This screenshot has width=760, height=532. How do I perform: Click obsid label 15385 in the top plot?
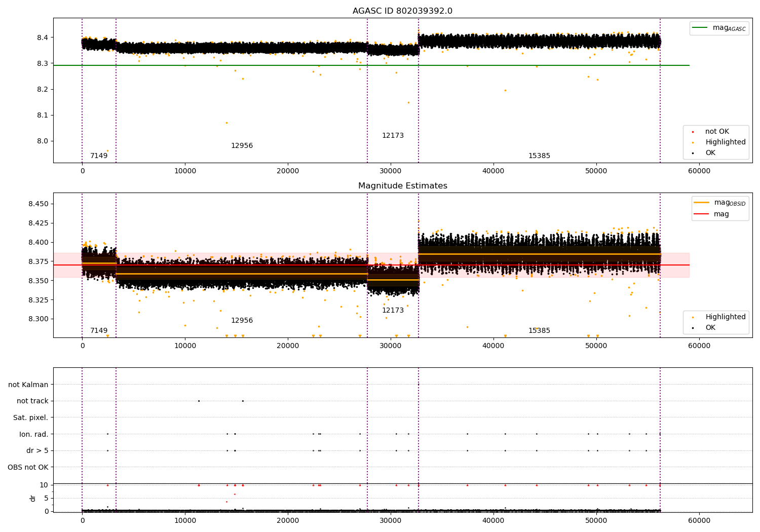tap(539, 156)
